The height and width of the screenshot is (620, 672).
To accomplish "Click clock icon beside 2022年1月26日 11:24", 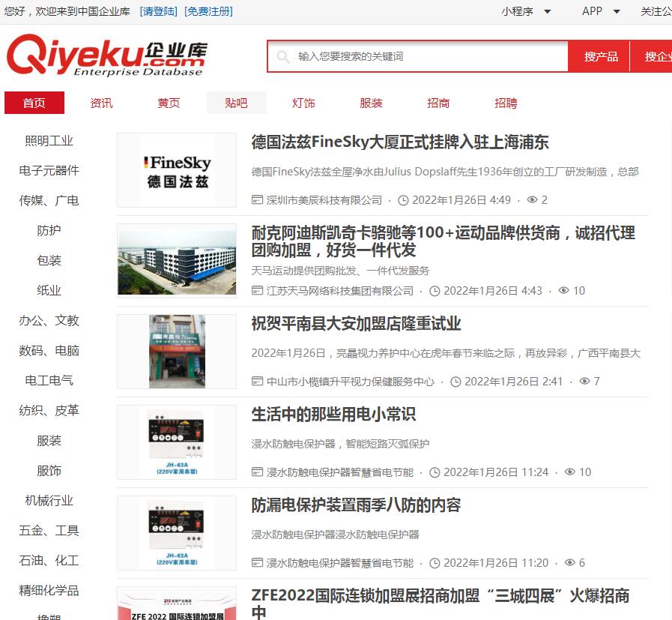I will (x=435, y=472).
